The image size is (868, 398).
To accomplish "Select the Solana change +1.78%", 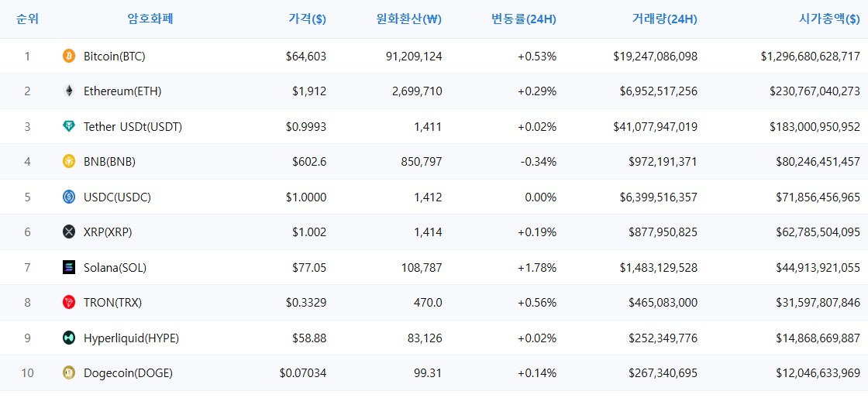I will pos(537,268).
